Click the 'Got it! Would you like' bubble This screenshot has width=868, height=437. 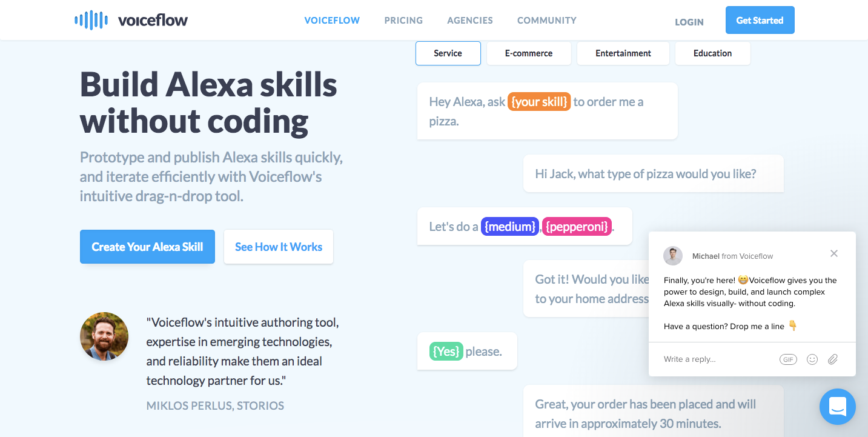pos(586,289)
